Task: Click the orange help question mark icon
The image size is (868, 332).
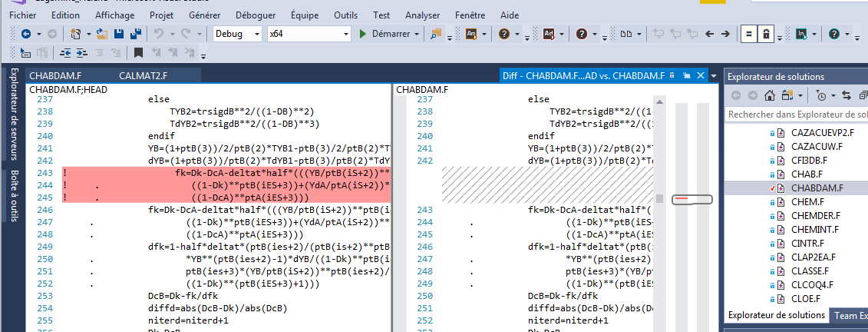Action: 503,34
